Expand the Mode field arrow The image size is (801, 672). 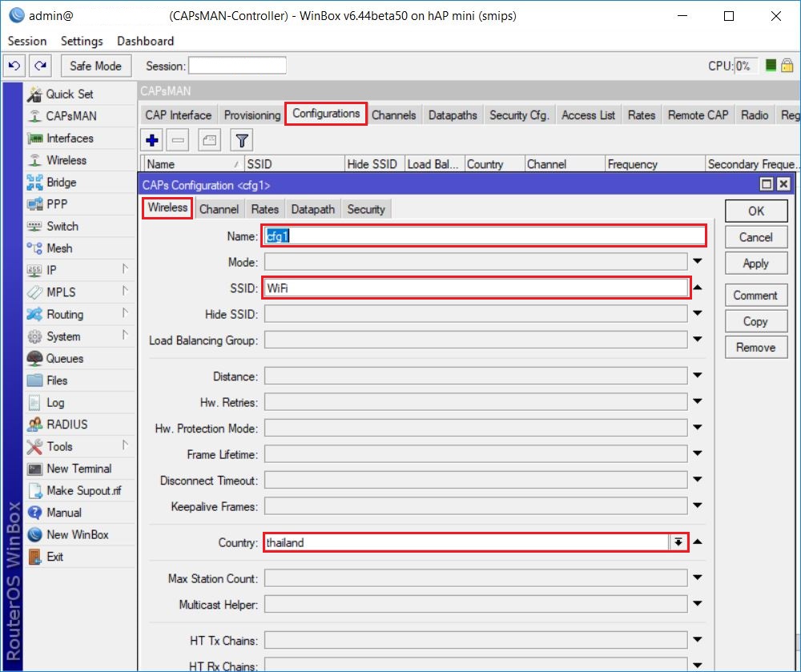698,261
